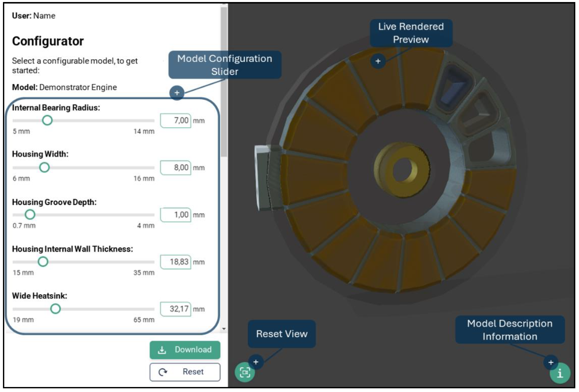The image size is (579, 392).
Task: Click the reset view camera icon
Action: point(245,373)
